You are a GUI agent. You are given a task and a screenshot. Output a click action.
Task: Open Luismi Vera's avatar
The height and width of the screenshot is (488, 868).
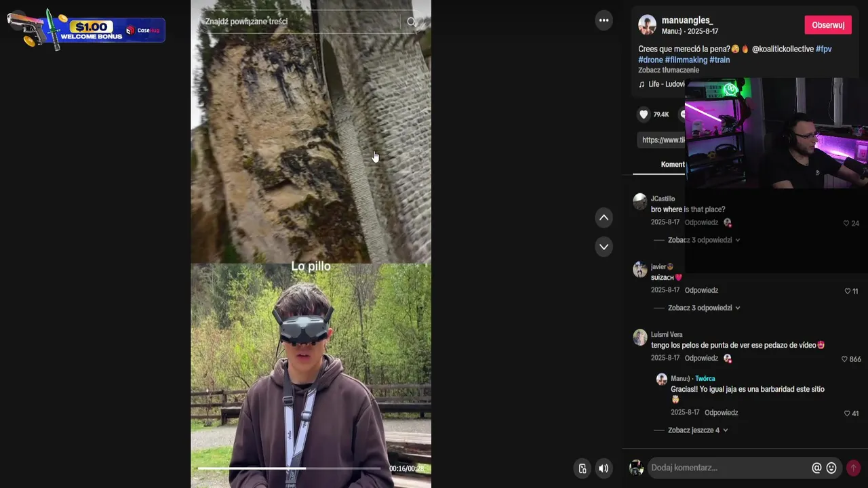pyautogui.click(x=640, y=337)
